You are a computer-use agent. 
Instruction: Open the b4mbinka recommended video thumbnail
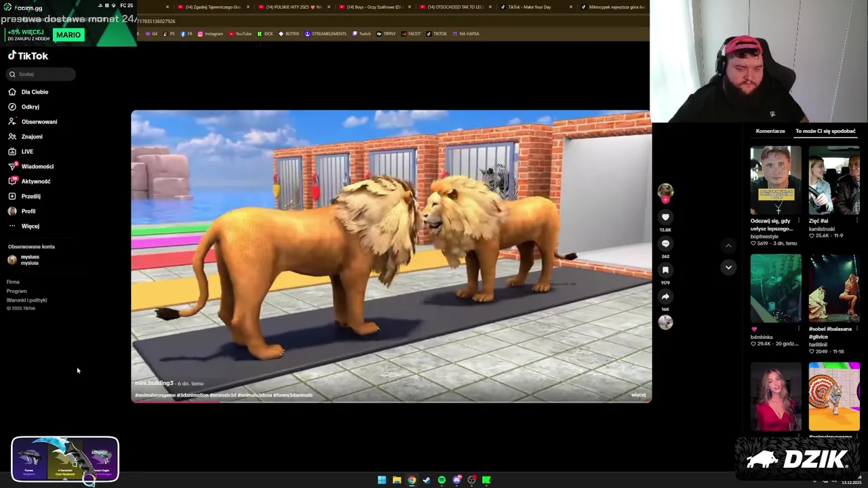[776, 289]
